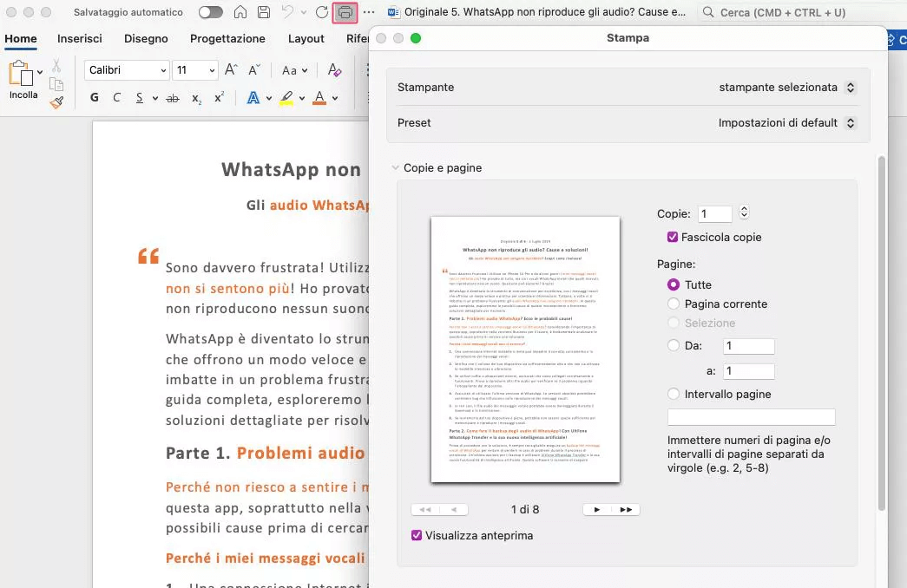Screen dimensions: 907x588
Task: Apply strikethrough with the ab icon
Action: tap(173, 98)
